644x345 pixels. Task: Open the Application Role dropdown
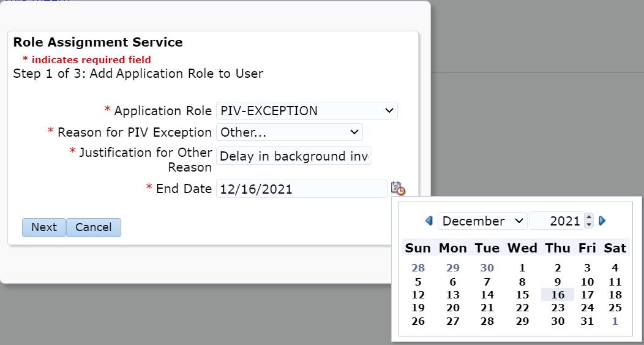[x=307, y=111]
